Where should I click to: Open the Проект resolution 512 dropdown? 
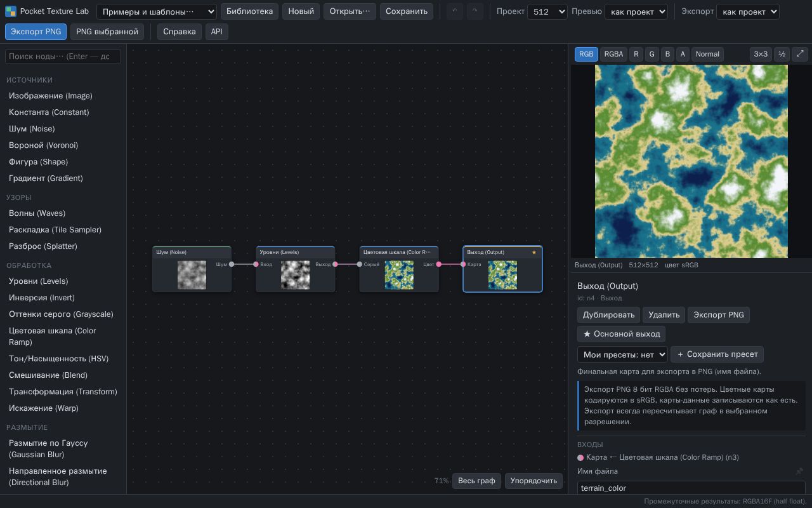click(x=547, y=11)
